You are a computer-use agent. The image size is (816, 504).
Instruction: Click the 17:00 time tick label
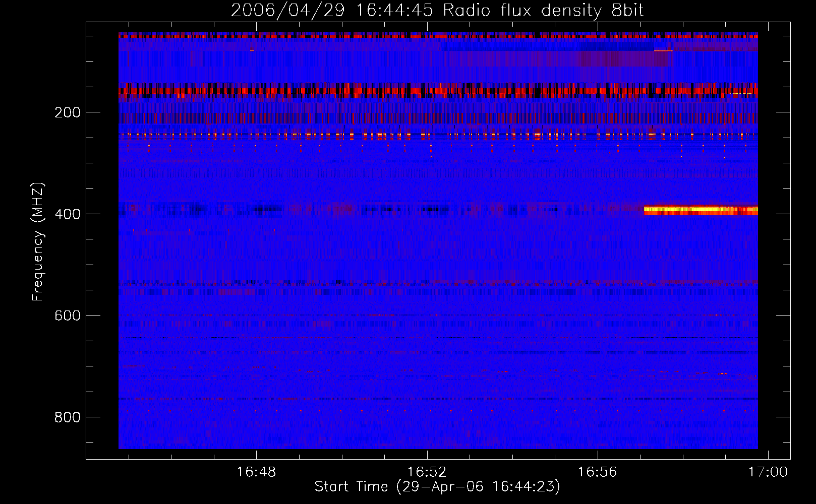768,472
